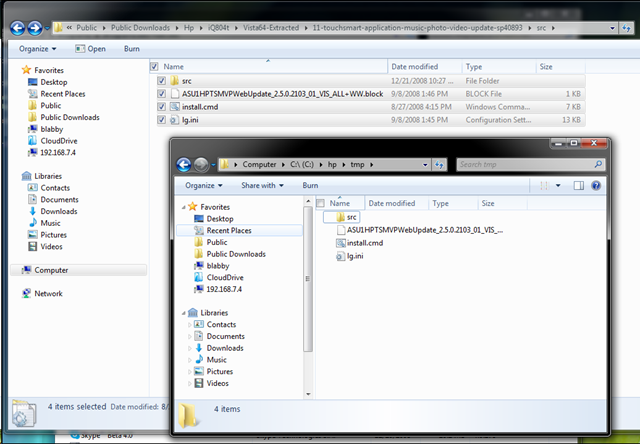Click Open in the src window toolbar
This screenshot has height=444, width=640.
click(91, 49)
